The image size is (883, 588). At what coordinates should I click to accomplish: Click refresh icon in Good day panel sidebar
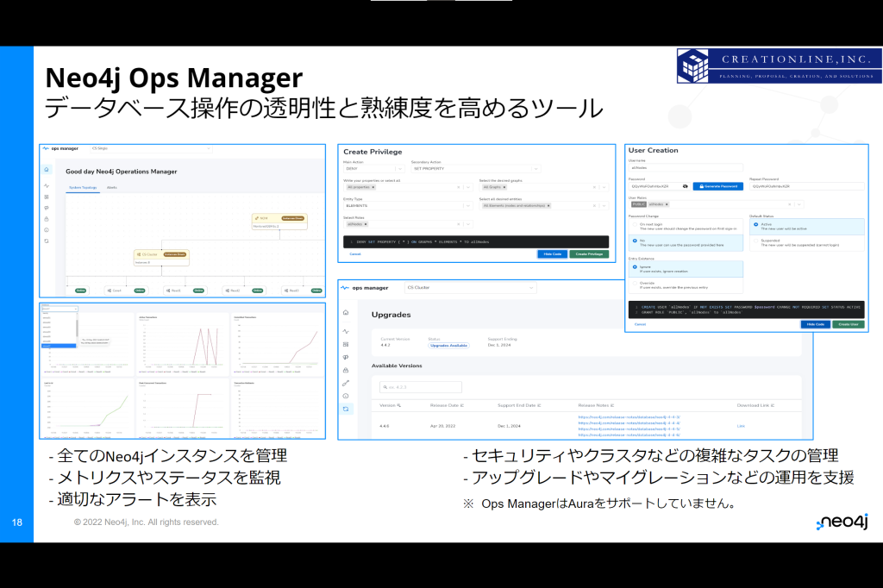[x=47, y=241]
